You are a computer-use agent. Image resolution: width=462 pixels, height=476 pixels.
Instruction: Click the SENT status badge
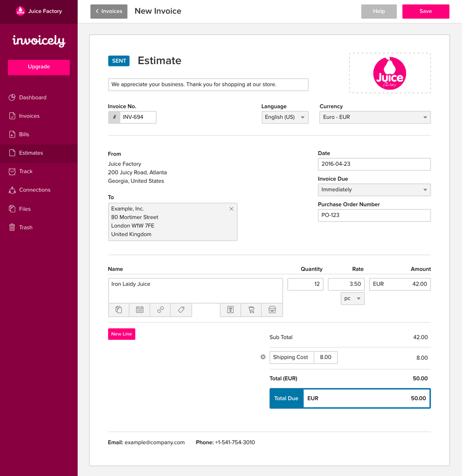tap(119, 60)
